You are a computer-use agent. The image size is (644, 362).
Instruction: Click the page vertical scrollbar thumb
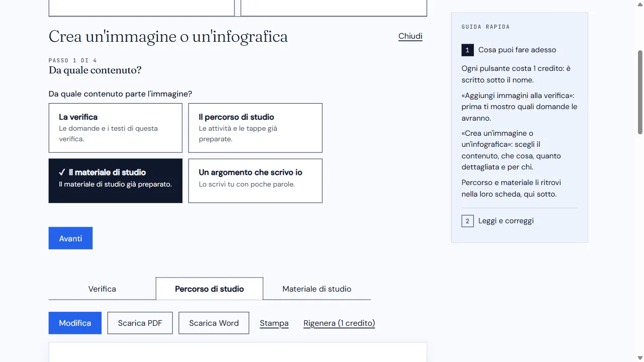tap(640, 92)
